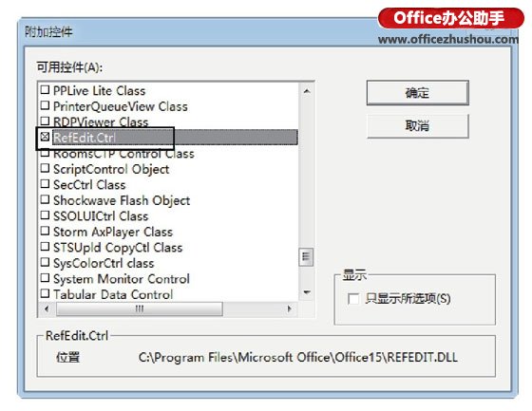This screenshot has width=532, height=411.
Task: Click the vertical scrollbar thumb
Action: tap(306, 257)
